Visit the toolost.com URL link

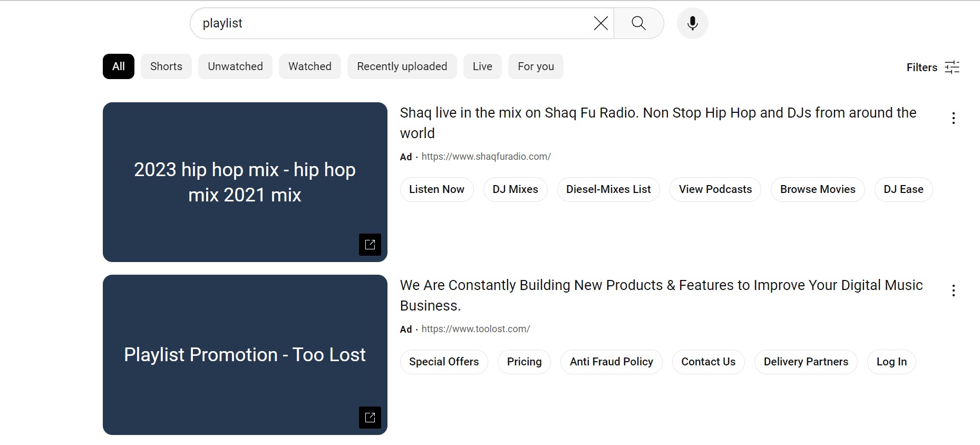pos(476,329)
